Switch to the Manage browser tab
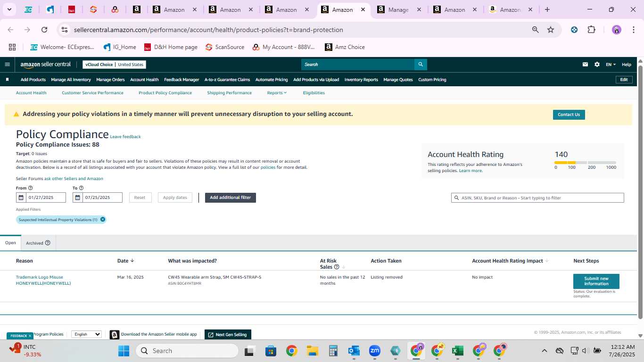This screenshot has height=362, width=644. (x=398, y=9)
